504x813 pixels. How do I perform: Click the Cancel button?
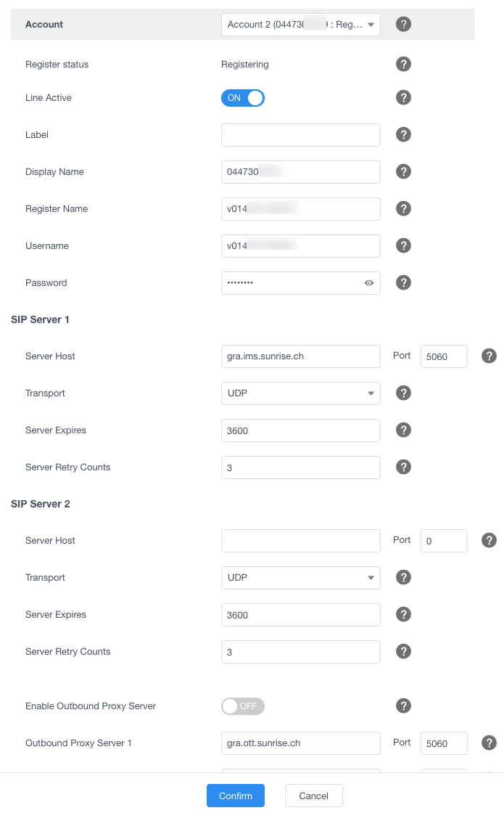pos(313,796)
